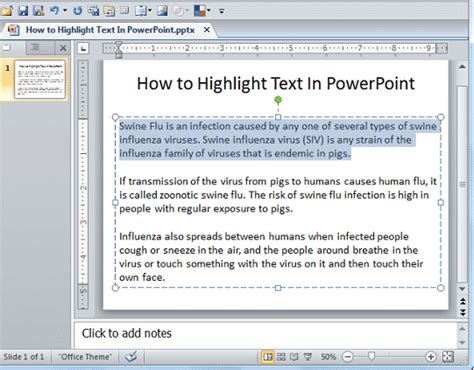Image resolution: width=474 pixels, height=370 pixels.
Task: Click the slide scrollbar up arrow
Action: pos(462,67)
